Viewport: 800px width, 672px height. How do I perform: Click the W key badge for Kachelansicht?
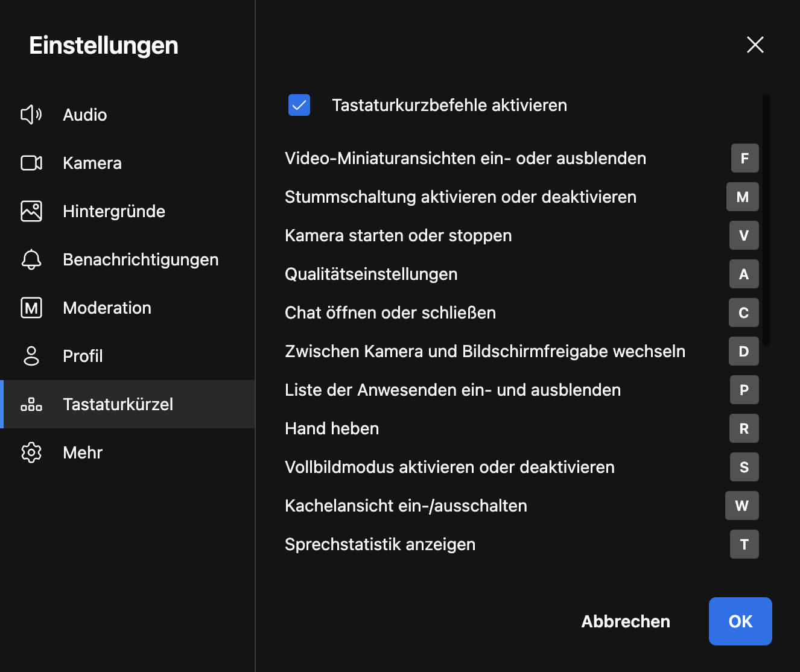coord(742,506)
